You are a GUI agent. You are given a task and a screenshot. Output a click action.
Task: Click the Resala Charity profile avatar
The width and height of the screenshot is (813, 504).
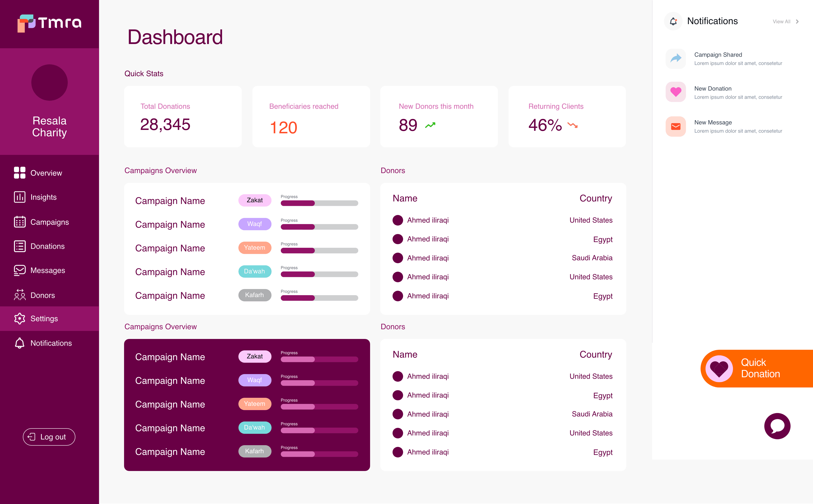click(x=49, y=83)
